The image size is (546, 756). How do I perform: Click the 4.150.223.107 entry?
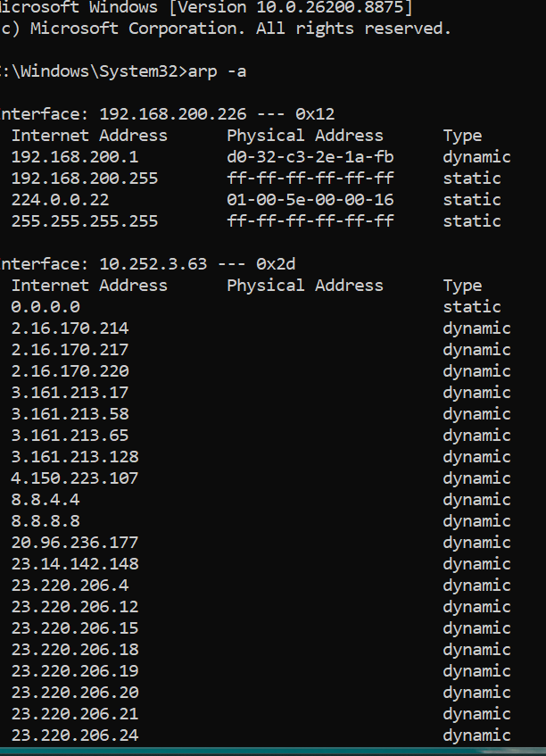pyautogui.click(x=75, y=478)
